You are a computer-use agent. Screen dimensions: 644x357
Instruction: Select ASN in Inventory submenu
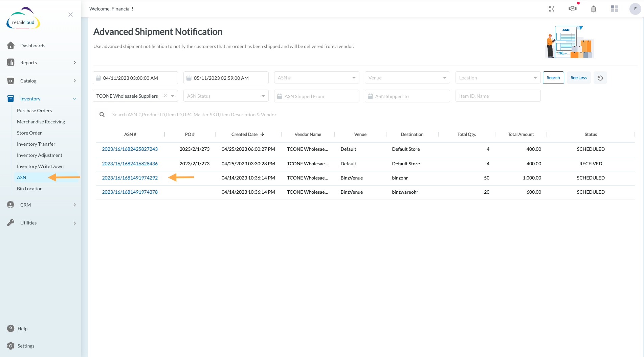[x=22, y=177]
